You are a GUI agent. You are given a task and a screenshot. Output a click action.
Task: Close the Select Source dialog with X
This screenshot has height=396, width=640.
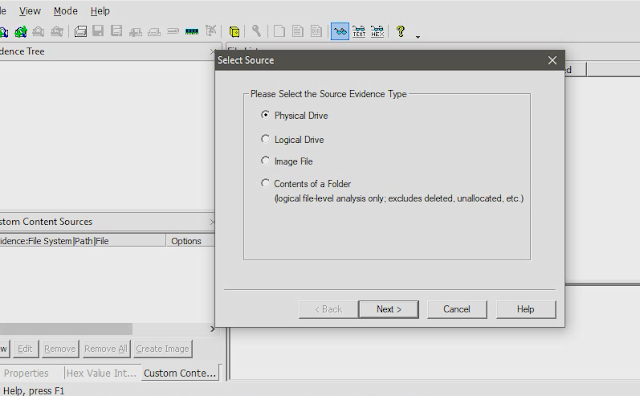(x=552, y=60)
